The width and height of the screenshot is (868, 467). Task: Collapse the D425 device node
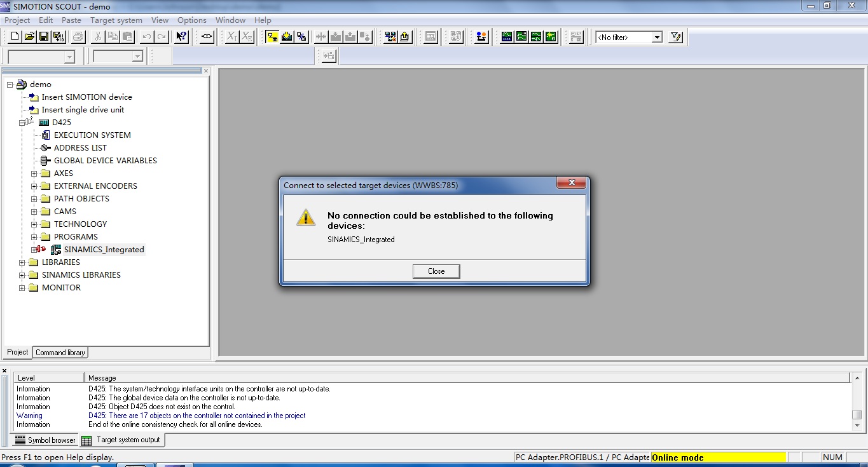click(x=22, y=123)
